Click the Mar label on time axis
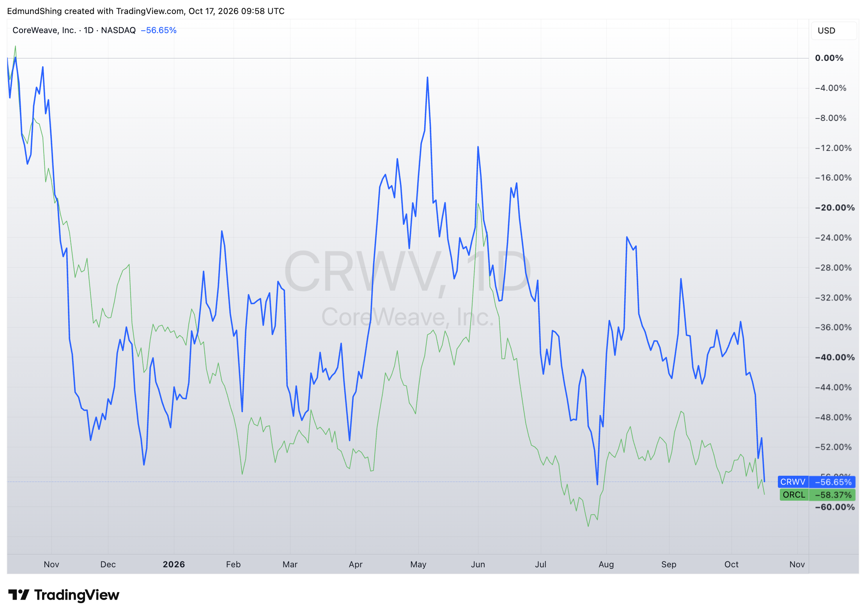Image resolution: width=866 pixels, height=616 pixels. [x=290, y=564]
